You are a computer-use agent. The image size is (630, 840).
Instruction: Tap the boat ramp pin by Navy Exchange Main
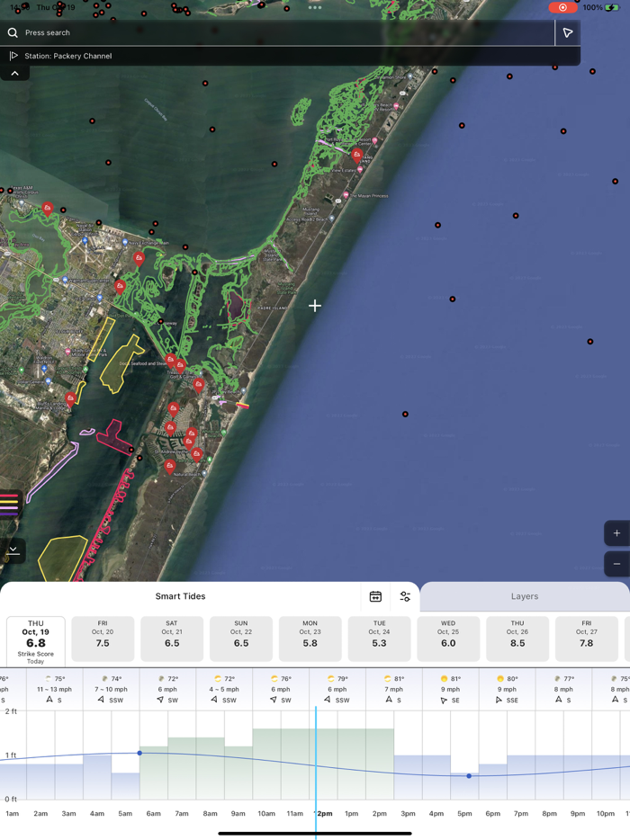coord(139,259)
